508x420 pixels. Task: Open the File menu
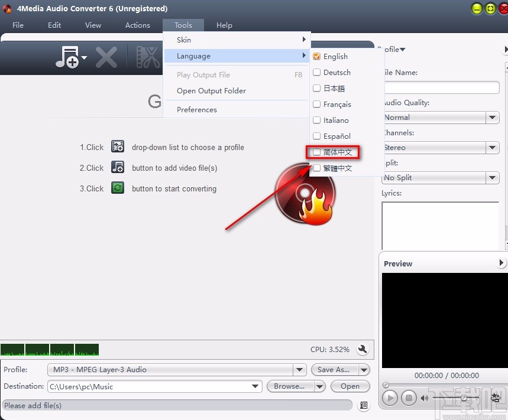click(18, 25)
